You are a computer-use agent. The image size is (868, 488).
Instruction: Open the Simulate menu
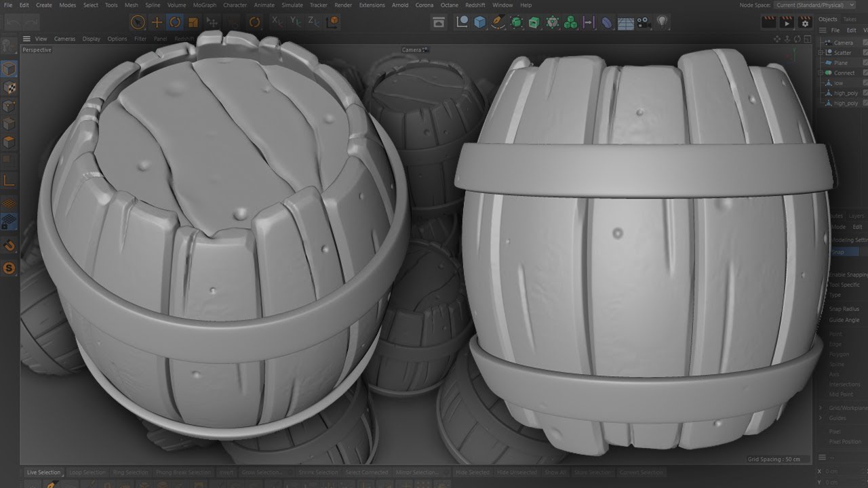click(x=292, y=5)
